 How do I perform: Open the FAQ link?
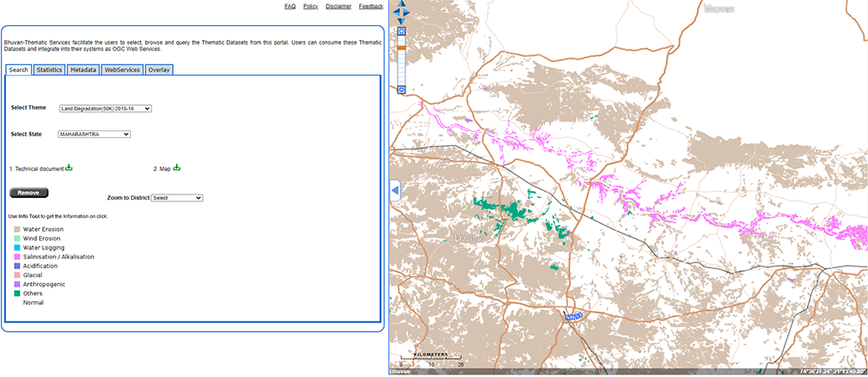point(290,6)
